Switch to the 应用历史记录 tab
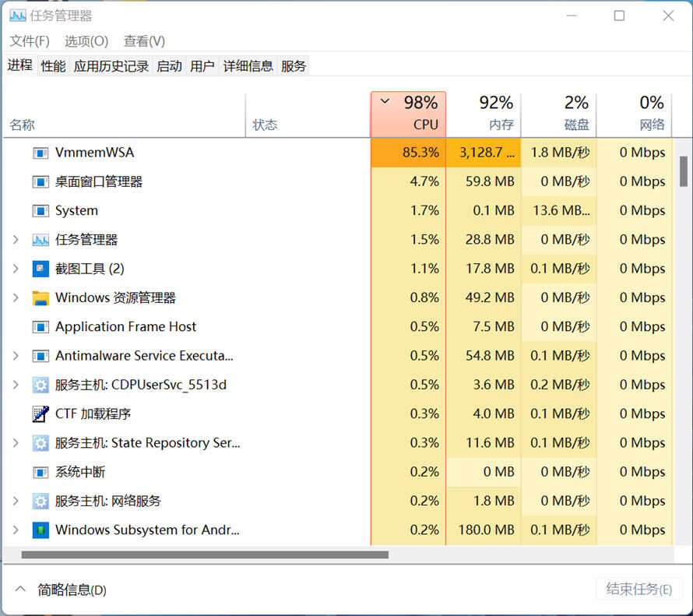 point(111,66)
